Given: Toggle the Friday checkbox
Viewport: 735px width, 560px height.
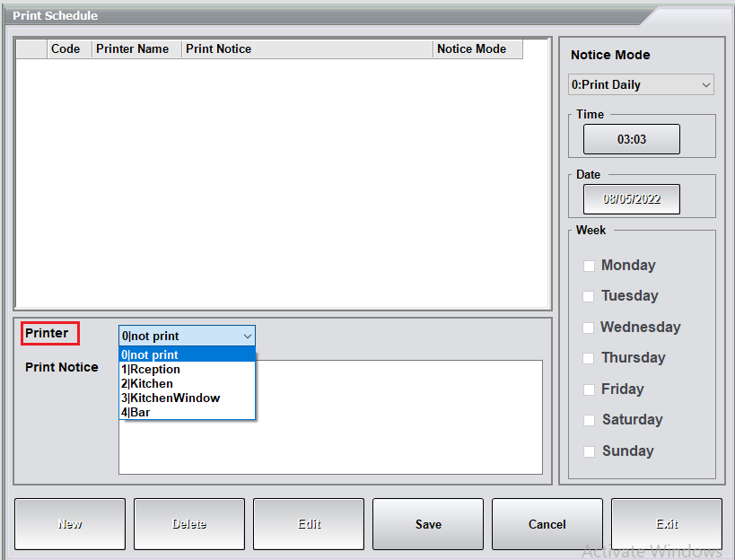Looking at the screenshot, I should tap(589, 389).
